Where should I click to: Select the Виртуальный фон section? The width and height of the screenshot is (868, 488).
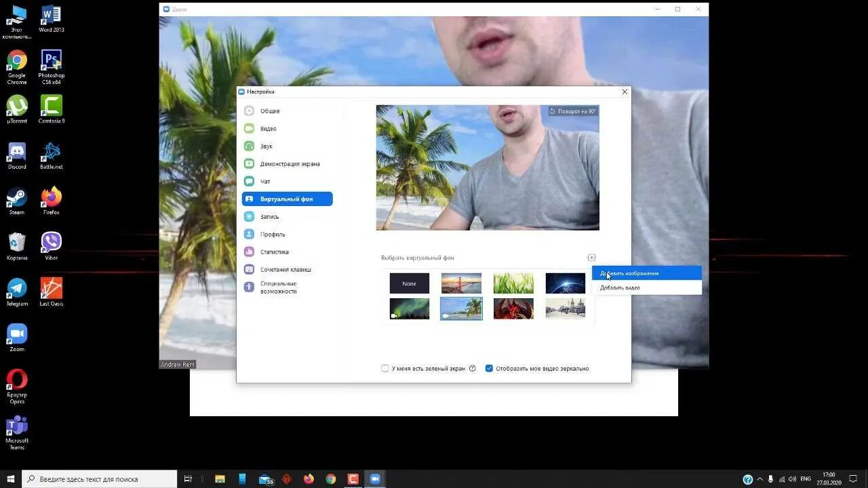coord(287,199)
